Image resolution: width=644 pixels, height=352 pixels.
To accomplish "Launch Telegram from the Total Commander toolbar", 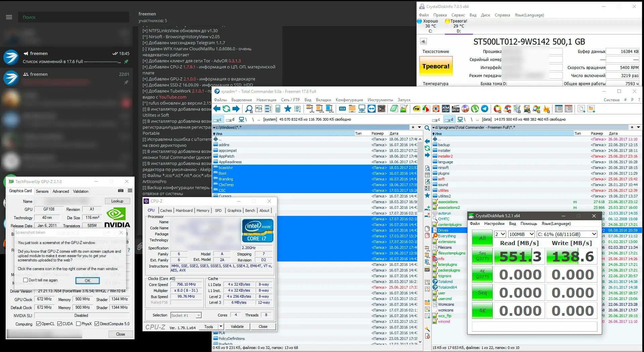I will [x=485, y=109].
